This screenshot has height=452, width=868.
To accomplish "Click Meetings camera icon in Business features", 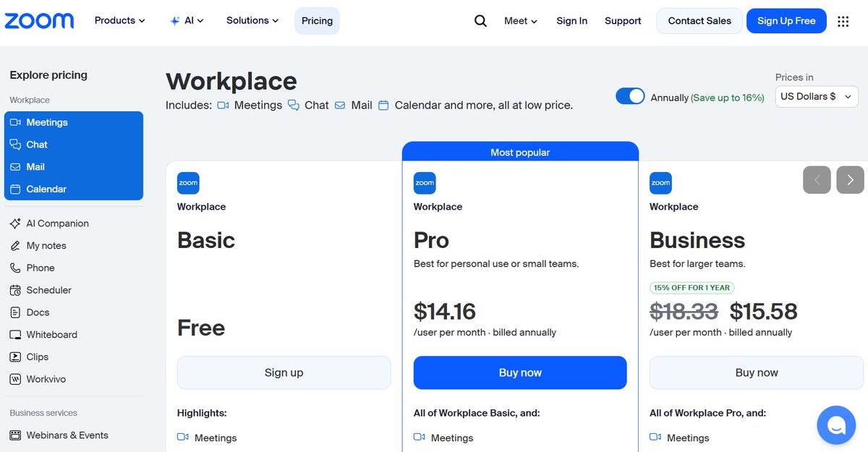I will 655,438.
